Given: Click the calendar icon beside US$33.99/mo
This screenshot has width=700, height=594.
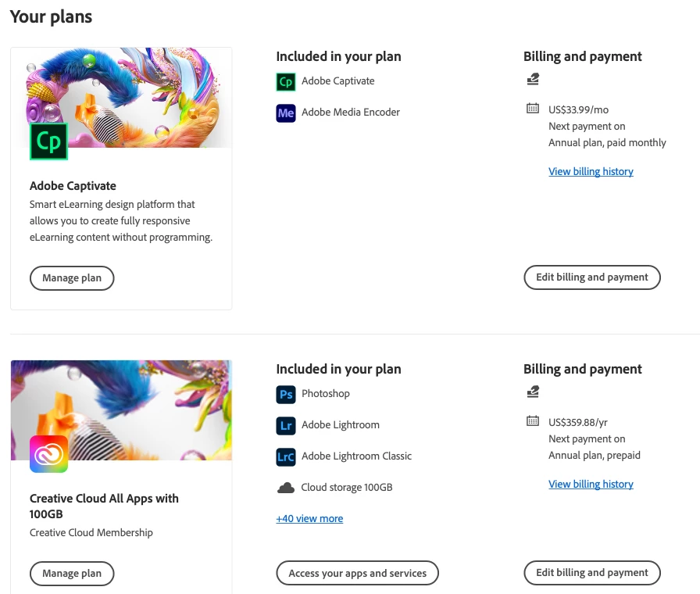Looking at the screenshot, I should click(533, 109).
